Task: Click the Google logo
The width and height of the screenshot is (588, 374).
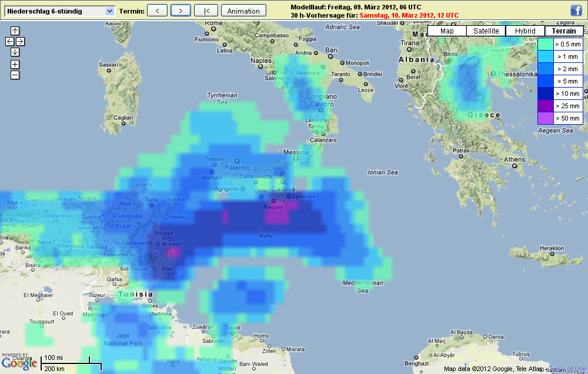Action: coord(19,363)
